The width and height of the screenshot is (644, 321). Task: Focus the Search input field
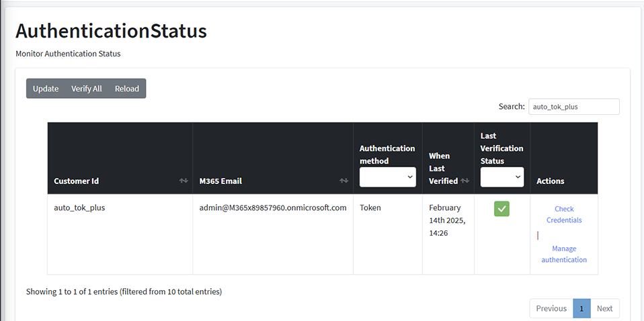coord(574,107)
